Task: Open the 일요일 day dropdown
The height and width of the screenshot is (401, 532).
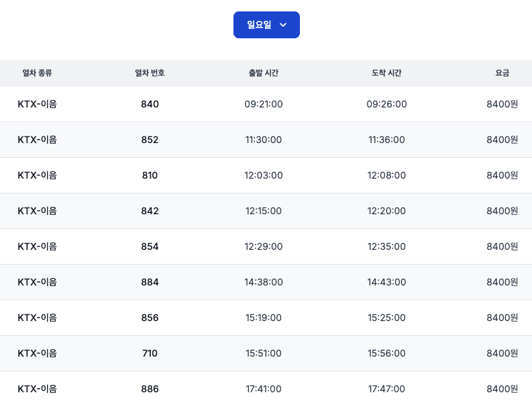Action: click(266, 25)
